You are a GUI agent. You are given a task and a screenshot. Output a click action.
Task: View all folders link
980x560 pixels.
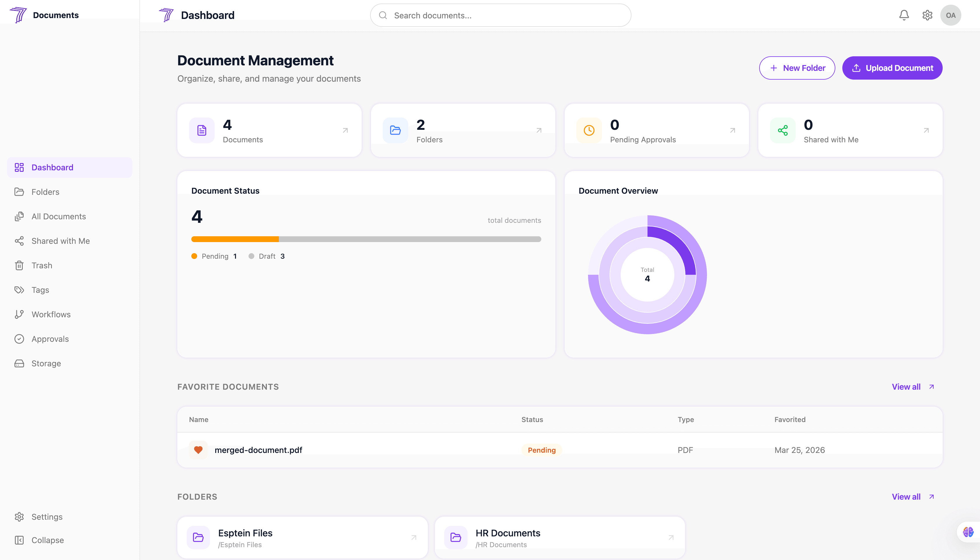click(x=913, y=496)
